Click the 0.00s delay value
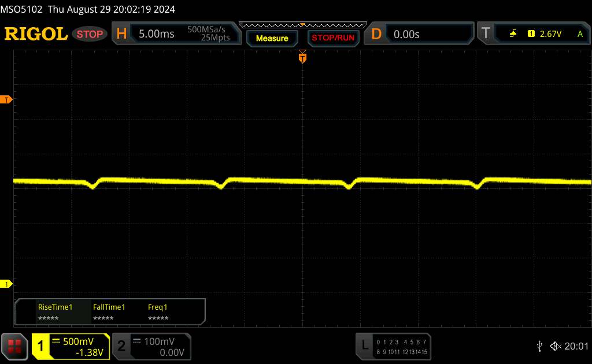592x364 pixels. [x=406, y=34]
